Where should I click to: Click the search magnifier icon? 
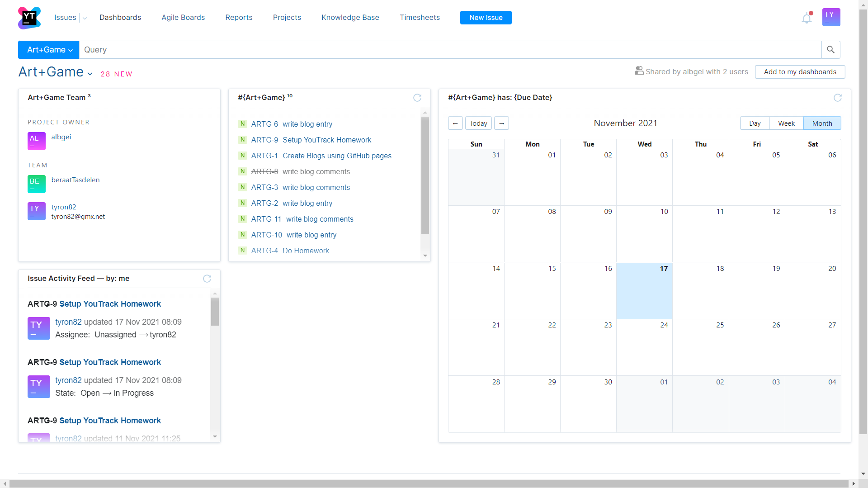[x=830, y=50]
